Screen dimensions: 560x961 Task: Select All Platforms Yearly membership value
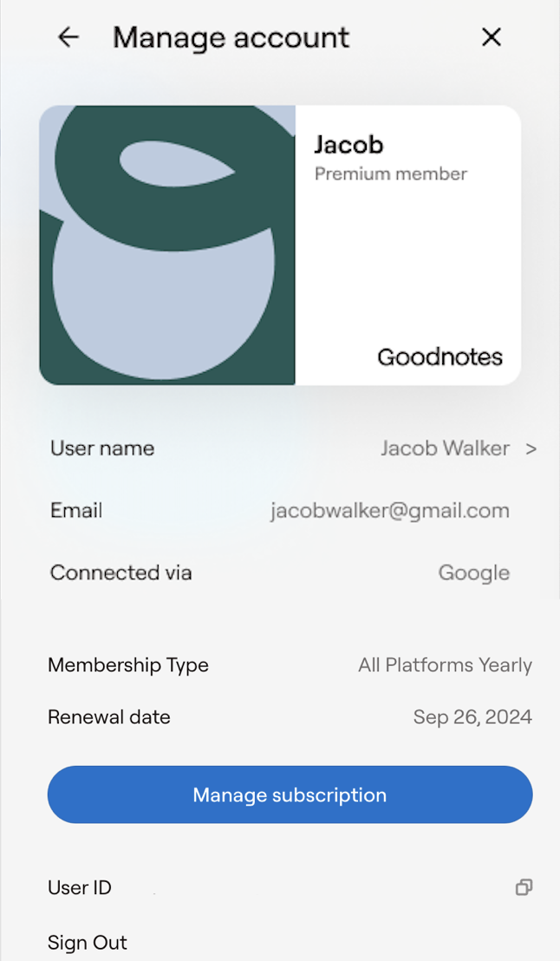coord(445,665)
